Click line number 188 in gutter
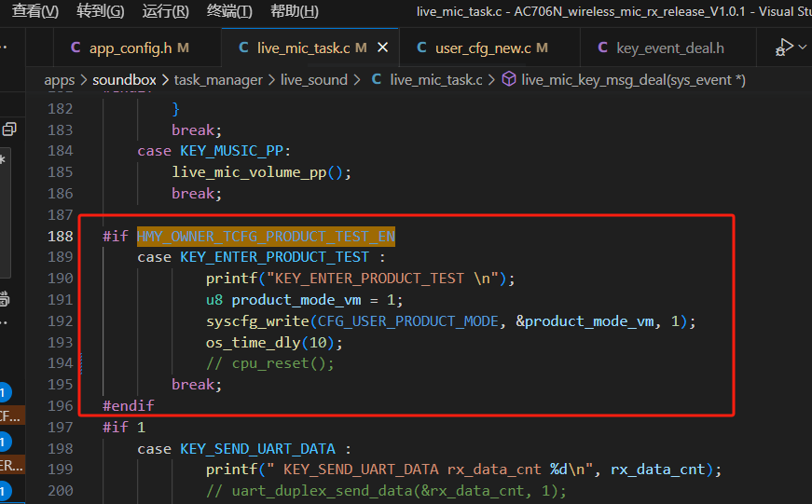Image resolution: width=812 pixels, height=504 pixels. tap(60, 237)
